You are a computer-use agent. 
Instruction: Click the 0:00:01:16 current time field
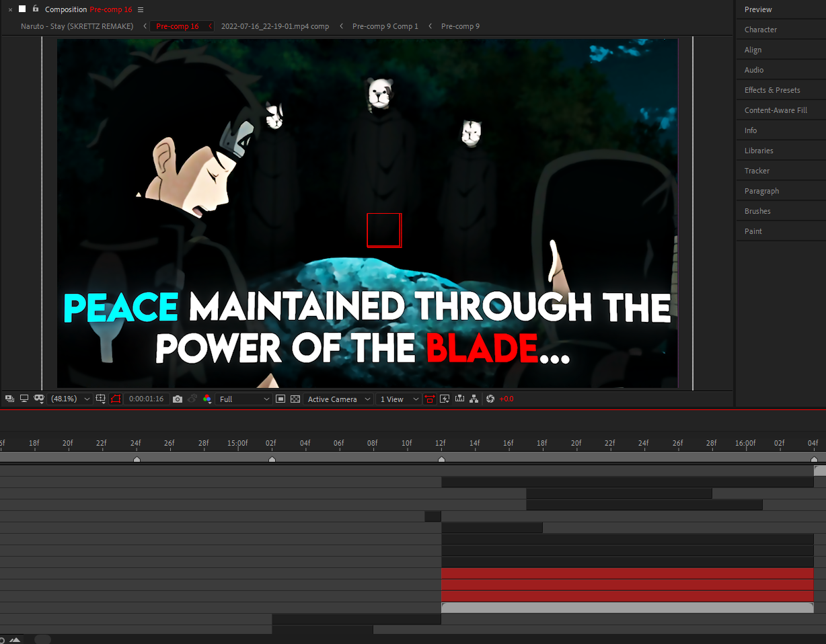click(x=147, y=399)
